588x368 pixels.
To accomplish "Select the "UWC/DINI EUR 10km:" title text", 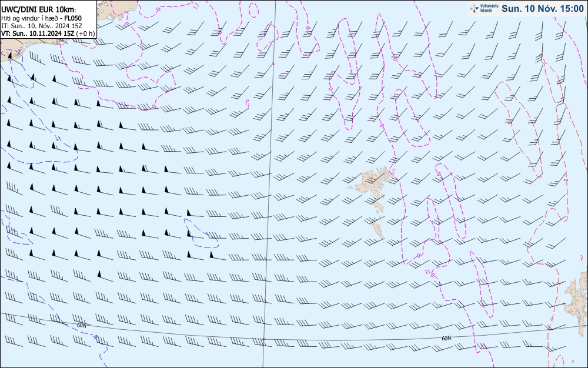I will 39,10.
